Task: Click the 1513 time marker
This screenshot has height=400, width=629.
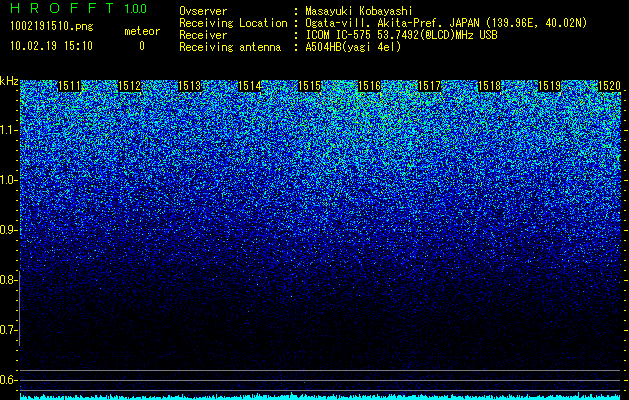Action: pos(189,86)
